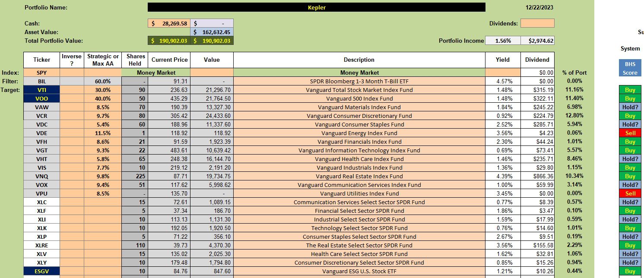Select the Shares Held column header

pos(135,60)
